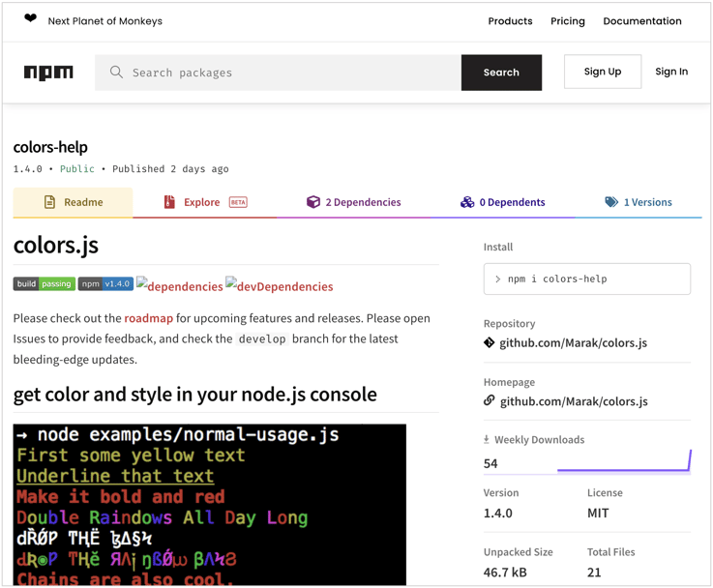Image resolution: width=713 pixels, height=588 pixels.
Task: Copy the npm i colors-help install command
Action: (587, 279)
